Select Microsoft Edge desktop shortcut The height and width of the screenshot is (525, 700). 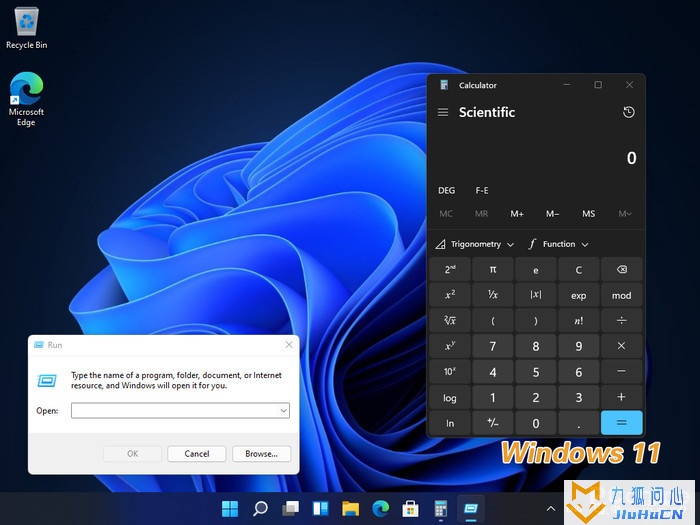[x=26, y=99]
